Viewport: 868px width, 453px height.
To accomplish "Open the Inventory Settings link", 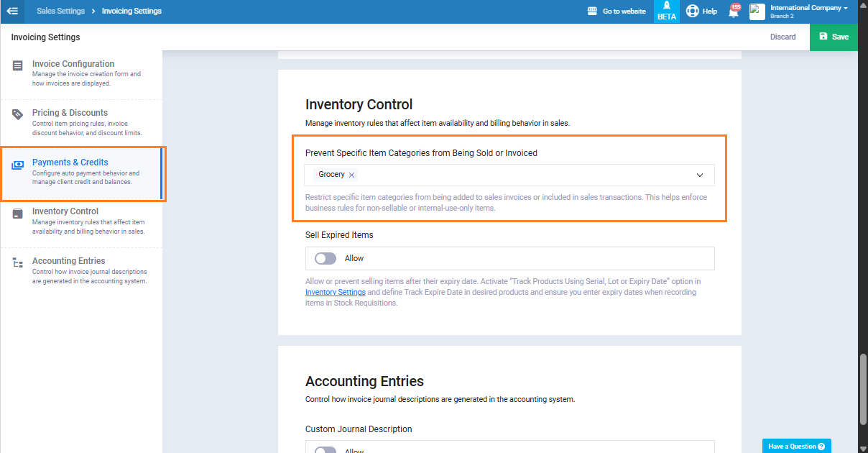I will (336, 293).
